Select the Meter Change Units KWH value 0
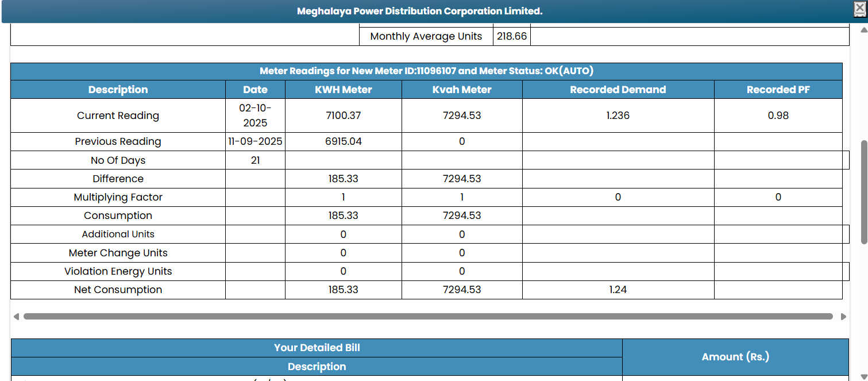This screenshot has width=868, height=381. click(x=344, y=253)
